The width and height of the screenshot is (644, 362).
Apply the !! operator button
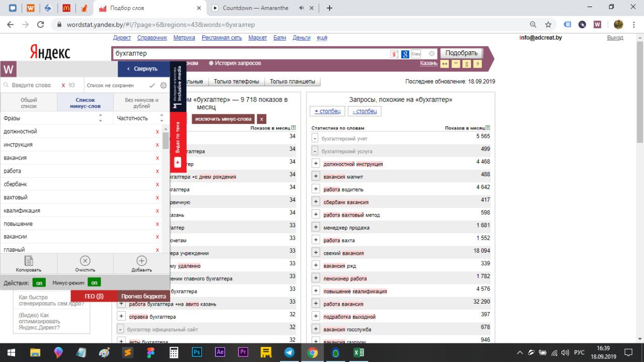coord(478,64)
